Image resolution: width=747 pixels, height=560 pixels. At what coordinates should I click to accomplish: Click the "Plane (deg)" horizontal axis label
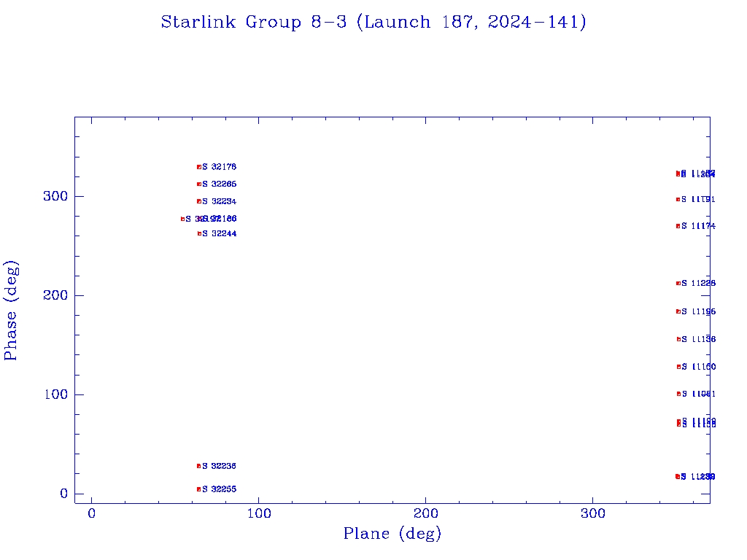(x=392, y=534)
